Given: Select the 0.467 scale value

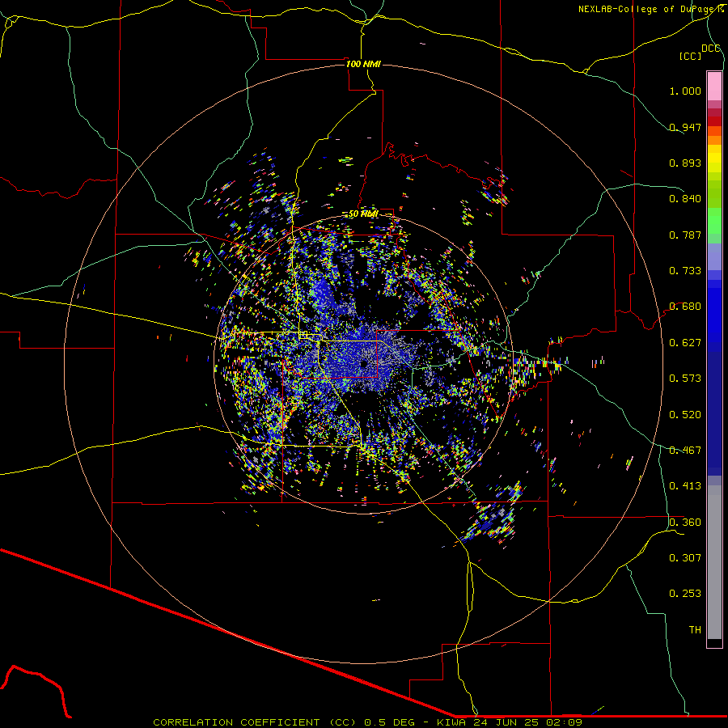Looking at the screenshot, I should [x=685, y=451].
